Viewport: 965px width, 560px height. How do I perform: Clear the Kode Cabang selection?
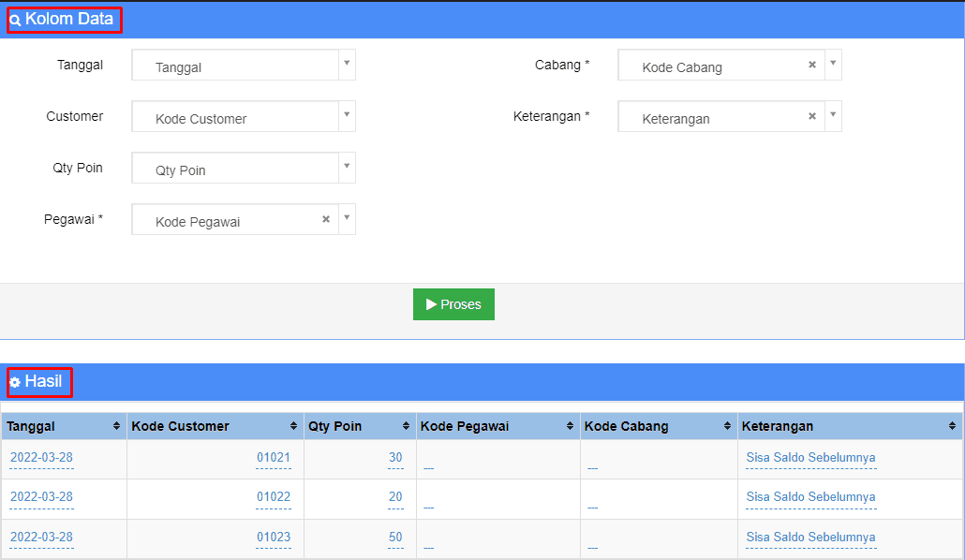(812, 66)
